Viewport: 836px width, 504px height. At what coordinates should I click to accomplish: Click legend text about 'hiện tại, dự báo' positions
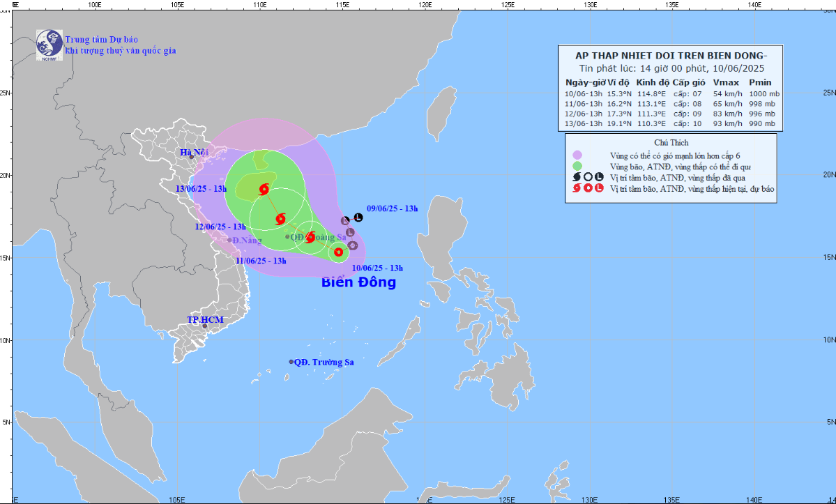tap(692, 189)
